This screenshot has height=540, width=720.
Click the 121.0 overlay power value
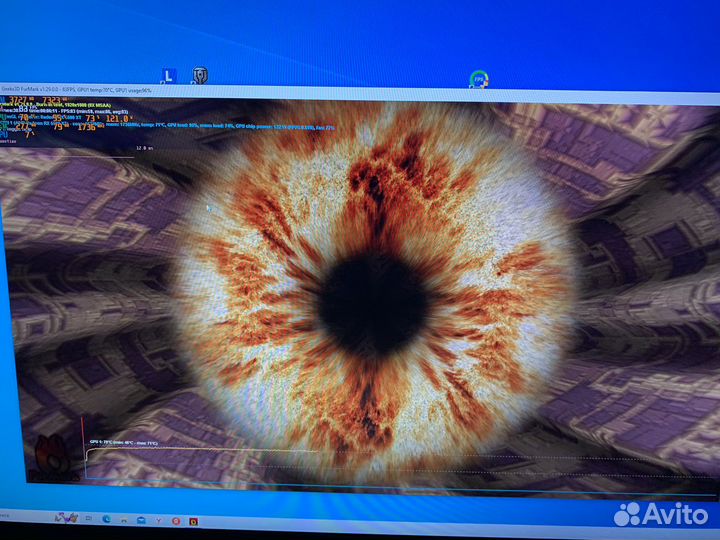click(x=119, y=118)
